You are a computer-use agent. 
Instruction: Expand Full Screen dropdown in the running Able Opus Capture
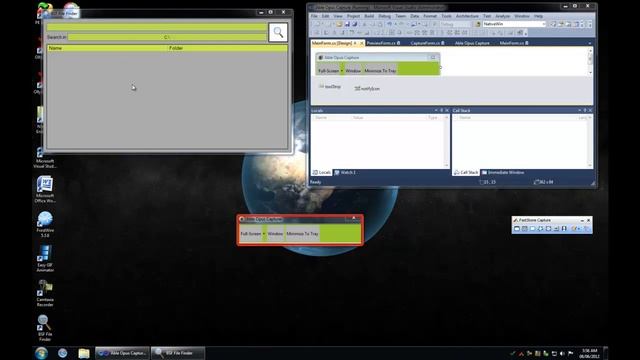pyautogui.click(x=264, y=234)
